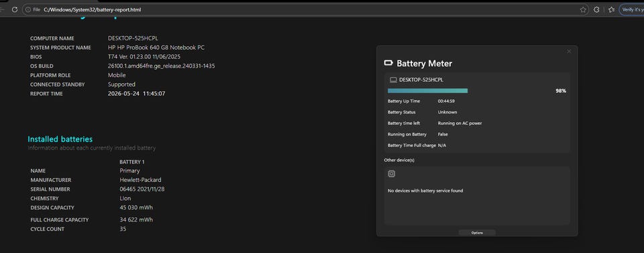
Task: Bookmark this page with the star icon
Action: point(583,9)
